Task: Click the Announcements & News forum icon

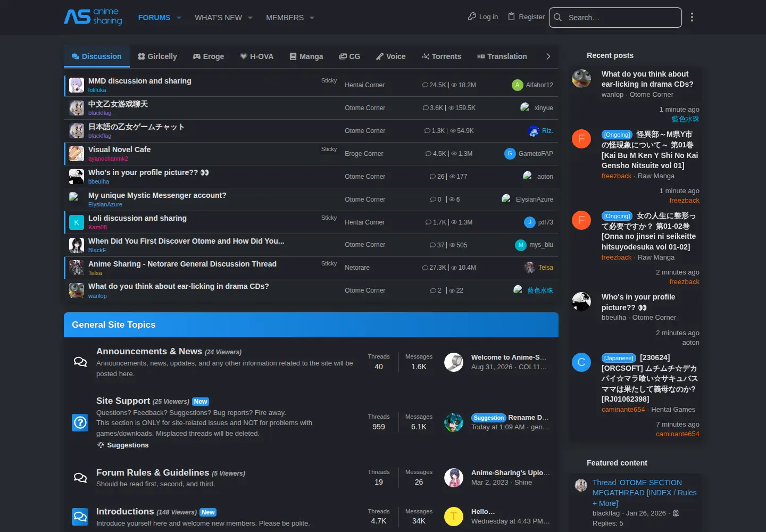Action: click(x=80, y=362)
